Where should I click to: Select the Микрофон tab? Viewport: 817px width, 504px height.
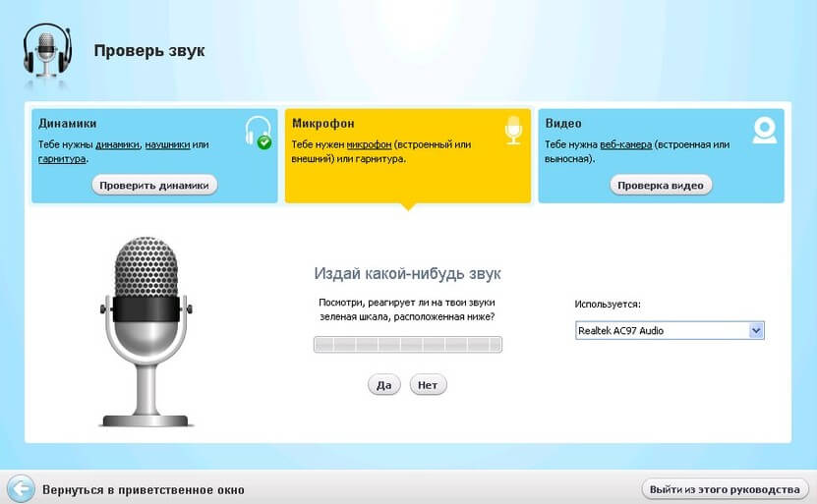coord(324,124)
